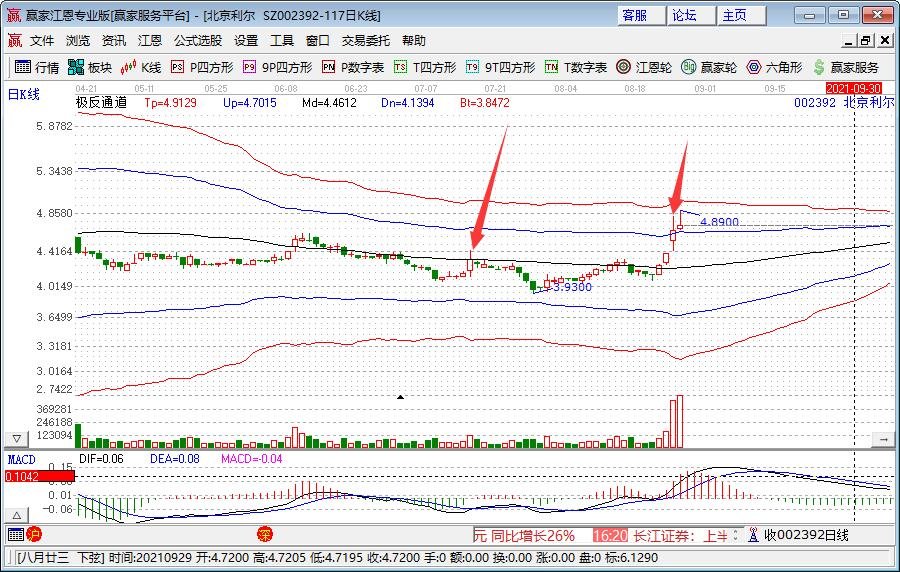The width and height of the screenshot is (900, 572).
Task: Click the 深 Shenzhen market icon
Action: (264, 535)
